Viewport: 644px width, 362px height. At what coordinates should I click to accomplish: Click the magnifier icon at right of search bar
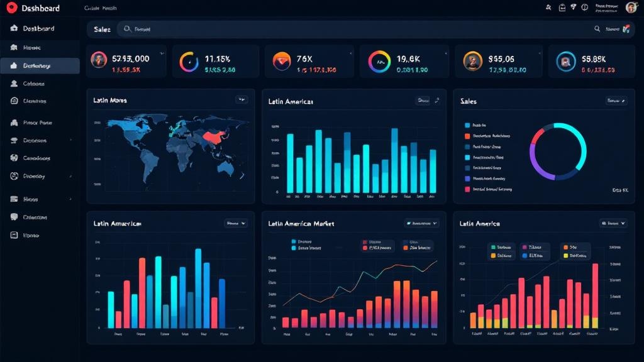tap(597, 29)
